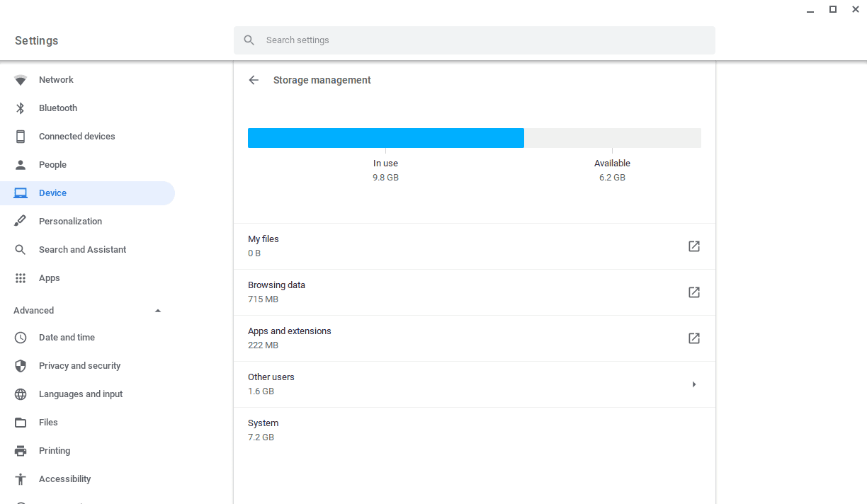Image resolution: width=867 pixels, height=504 pixels.
Task: Click the Bluetooth icon in sidebar
Action: click(21, 108)
